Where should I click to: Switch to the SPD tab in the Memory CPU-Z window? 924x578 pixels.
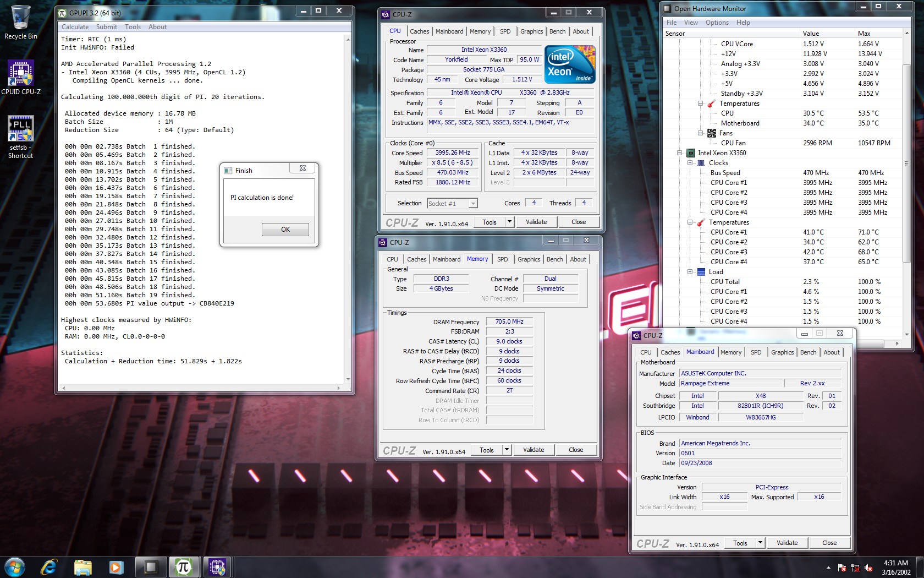click(x=503, y=259)
